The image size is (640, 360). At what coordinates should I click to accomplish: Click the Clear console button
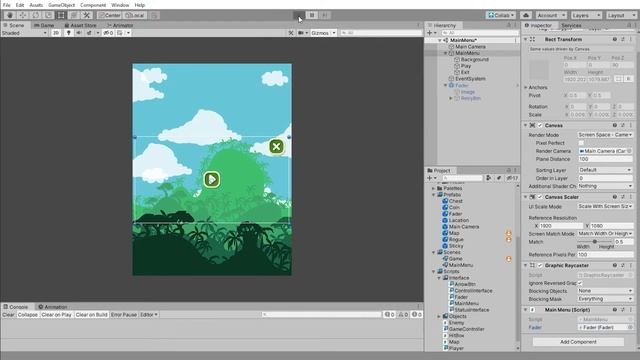tap(8, 315)
